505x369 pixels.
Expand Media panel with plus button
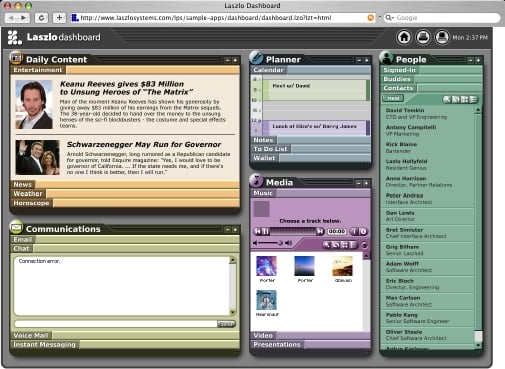tap(366, 183)
